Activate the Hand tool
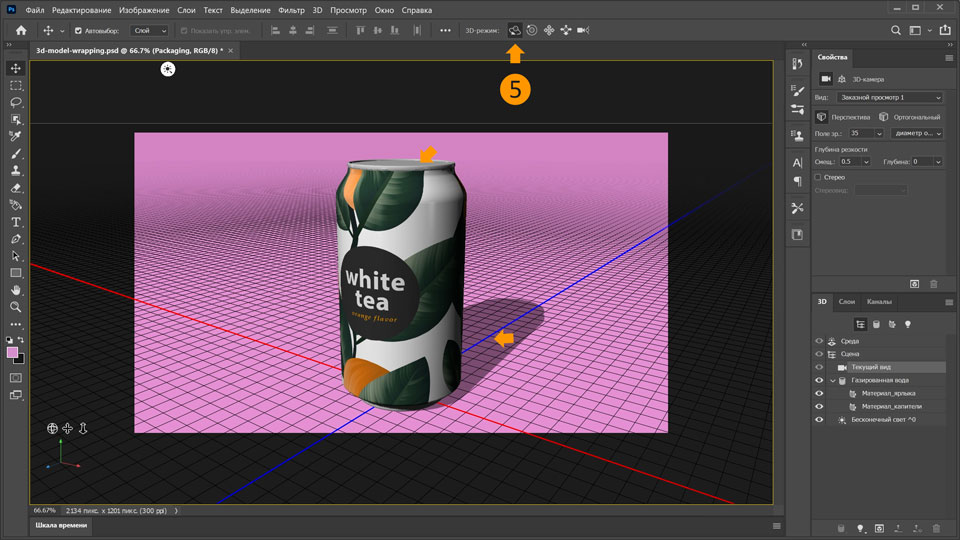960x540 pixels. [16, 290]
